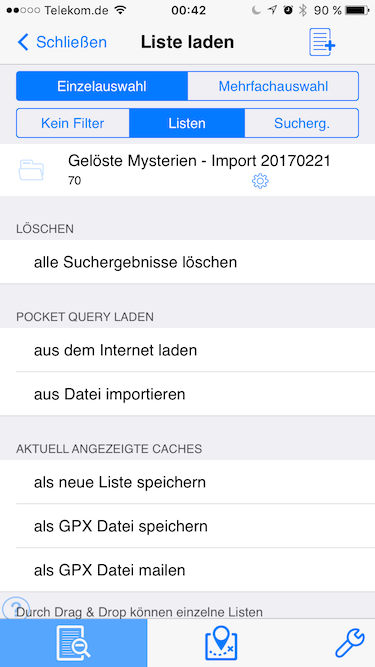Select the Sucherg. filter segment
This screenshot has width=375, height=667.
[x=302, y=123]
